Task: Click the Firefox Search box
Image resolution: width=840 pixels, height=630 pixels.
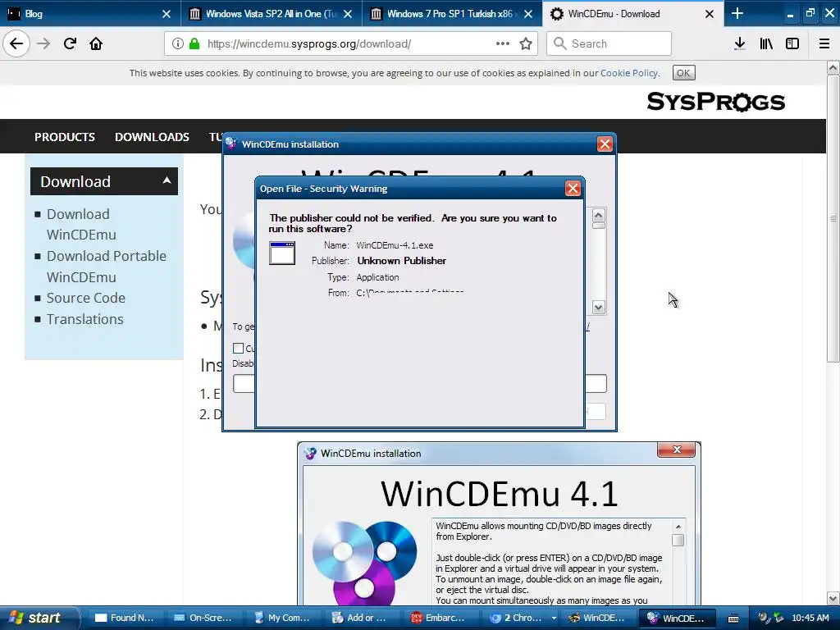Action: 609,44
